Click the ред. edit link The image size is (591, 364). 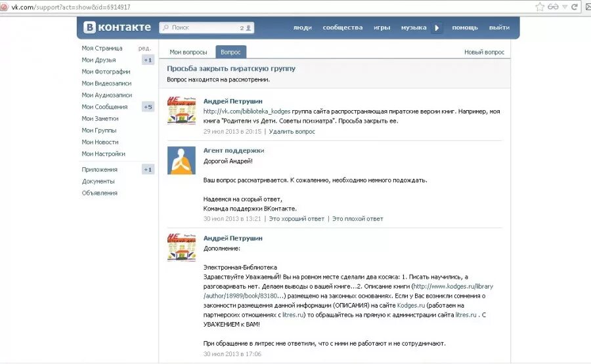[x=144, y=48]
